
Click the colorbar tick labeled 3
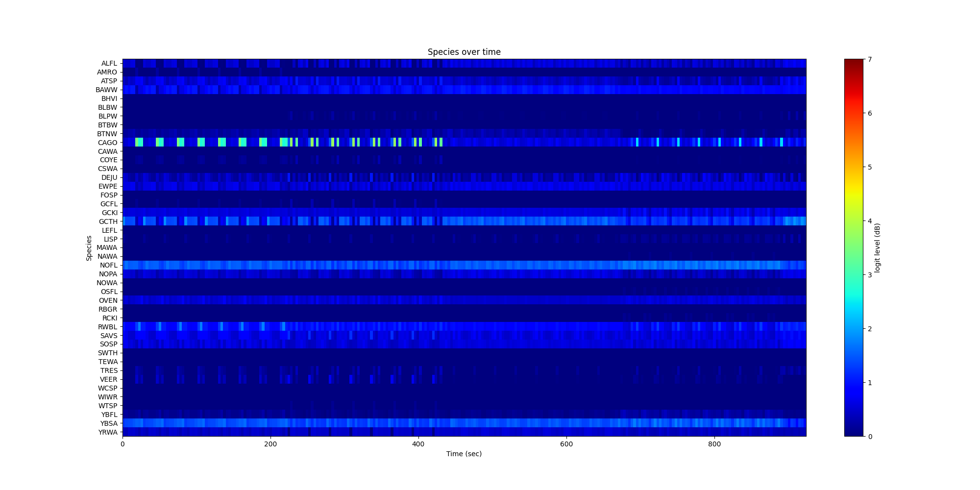tap(870, 274)
